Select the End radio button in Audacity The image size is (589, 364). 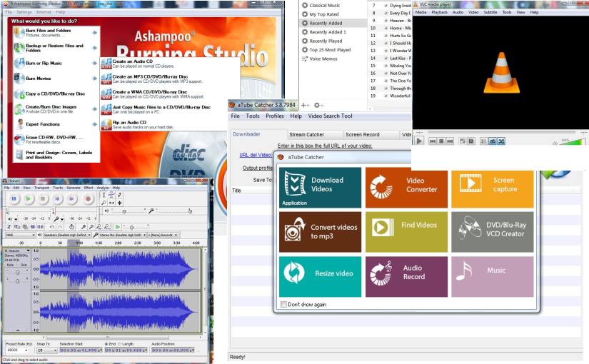click(x=106, y=344)
